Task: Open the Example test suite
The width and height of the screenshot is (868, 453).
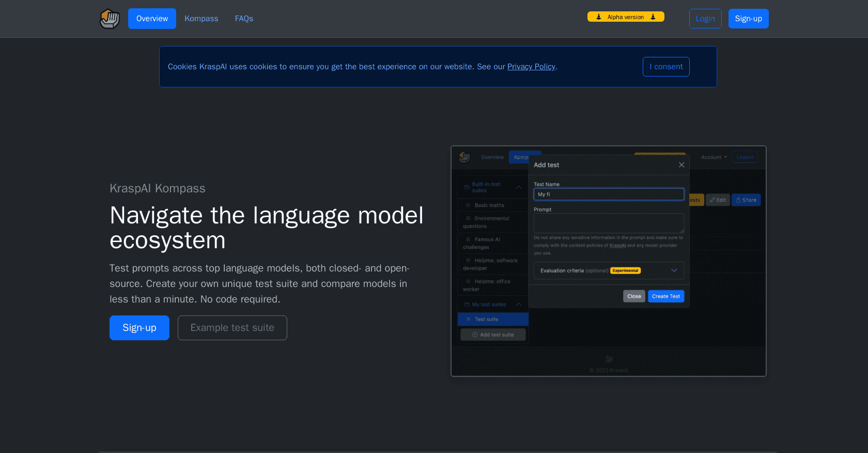Action: 233,328
